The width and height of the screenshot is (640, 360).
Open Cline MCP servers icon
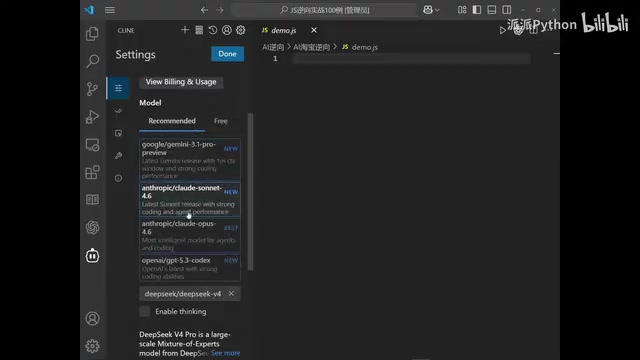click(x=199, y=30)
